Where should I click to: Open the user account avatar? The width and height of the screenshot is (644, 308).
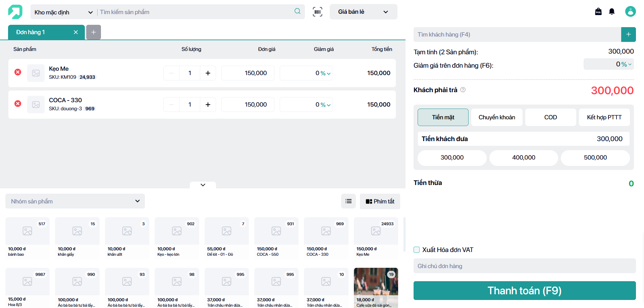tap(631, 11)
